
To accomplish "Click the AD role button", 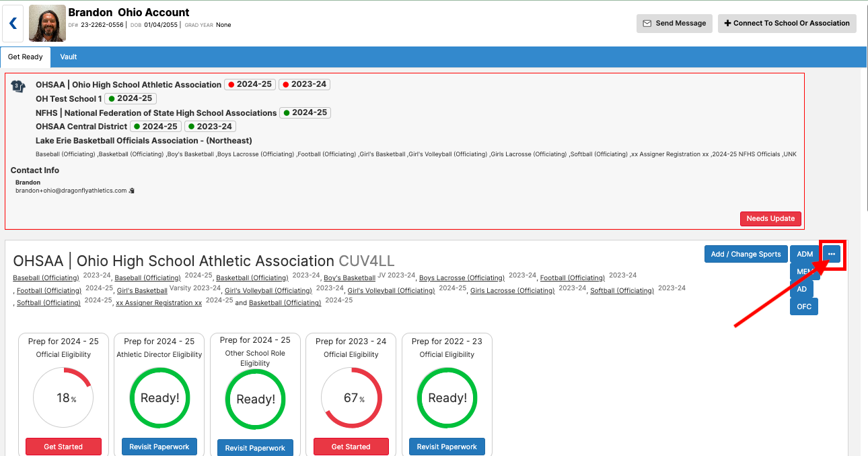I will coord(801,289).
